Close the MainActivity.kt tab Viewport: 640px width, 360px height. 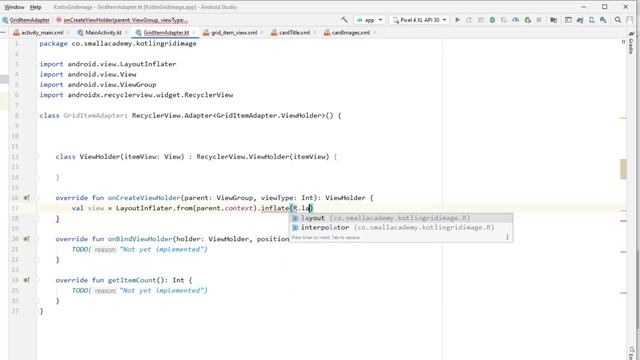[x=127, y=32]
